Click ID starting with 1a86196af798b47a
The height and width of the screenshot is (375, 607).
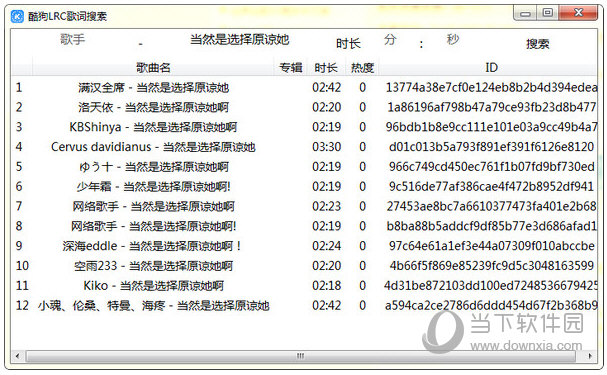click(x=491, y=107)
